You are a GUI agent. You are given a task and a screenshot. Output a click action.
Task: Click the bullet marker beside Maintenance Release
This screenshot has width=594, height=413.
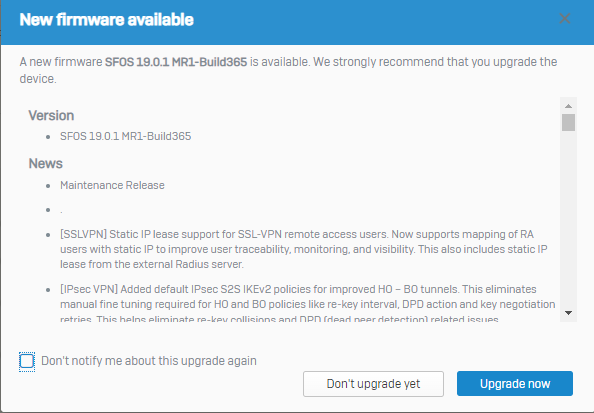tap(48, 186)
